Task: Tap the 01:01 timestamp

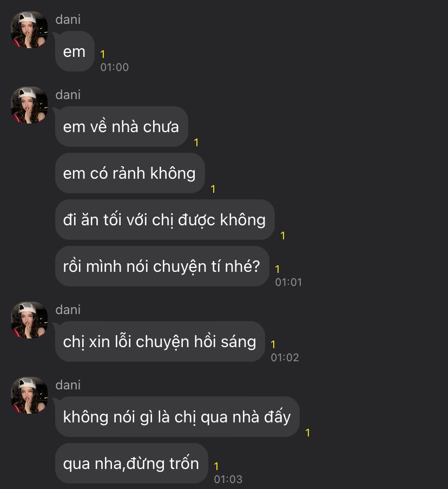Action: pyautogui.click(x=288, y=282)
